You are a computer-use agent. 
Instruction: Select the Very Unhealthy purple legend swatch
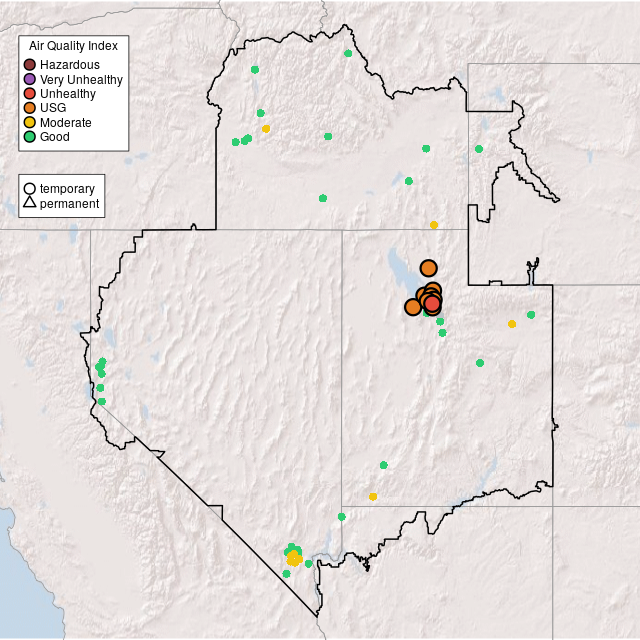30,79
